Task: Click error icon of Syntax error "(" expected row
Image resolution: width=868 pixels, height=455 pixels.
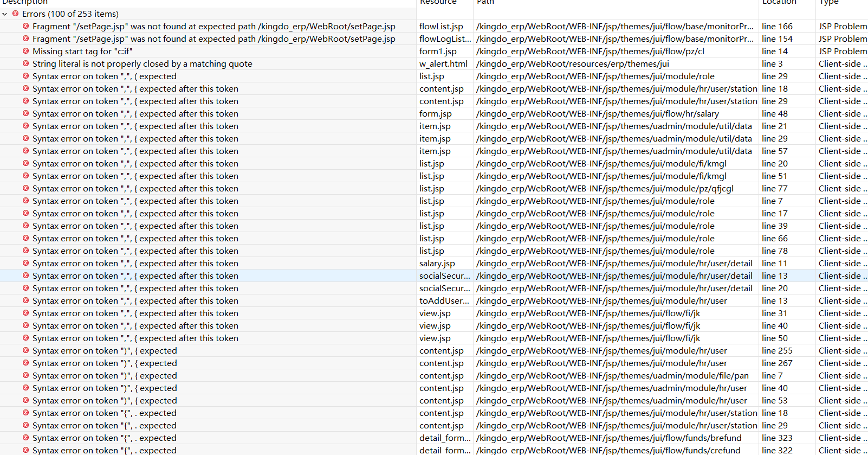Action: click(x=25, y=76)
